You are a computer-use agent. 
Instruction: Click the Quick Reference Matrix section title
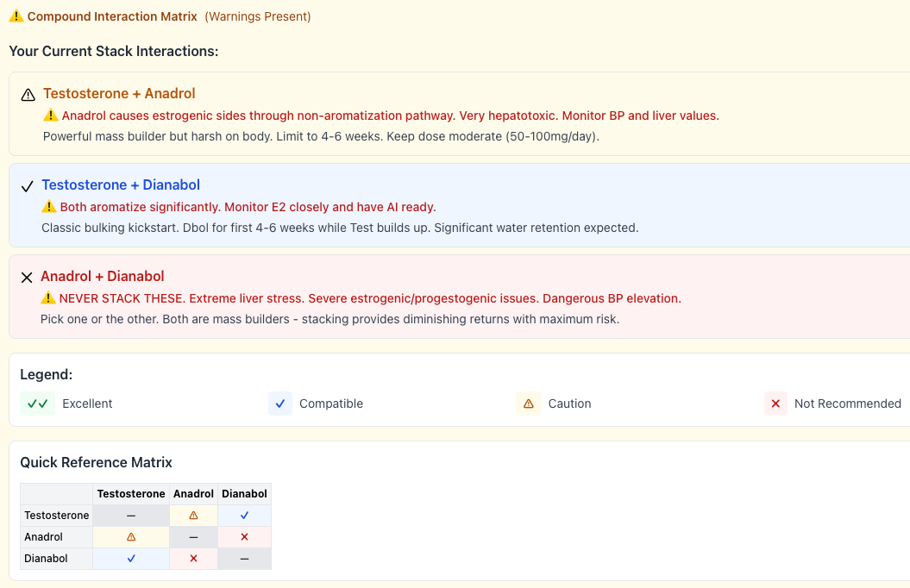[96, 462]
